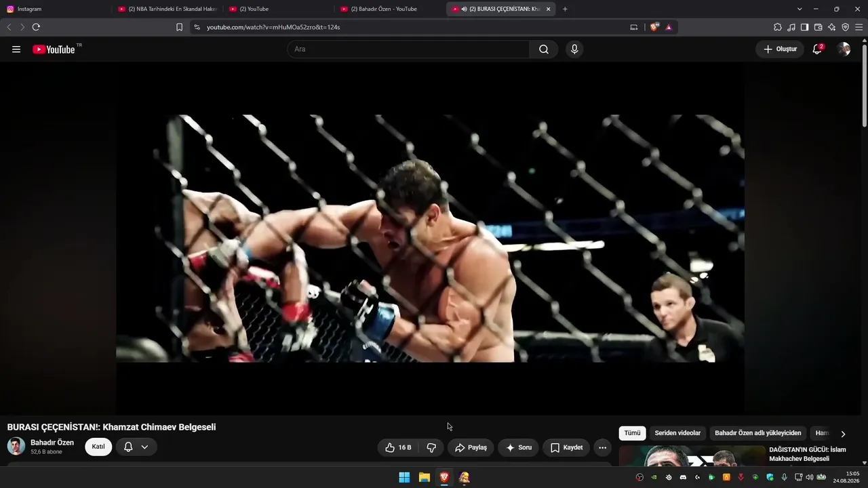Dislike the video with thumbs-down button
868x488 pixels.
coord(431,447)
